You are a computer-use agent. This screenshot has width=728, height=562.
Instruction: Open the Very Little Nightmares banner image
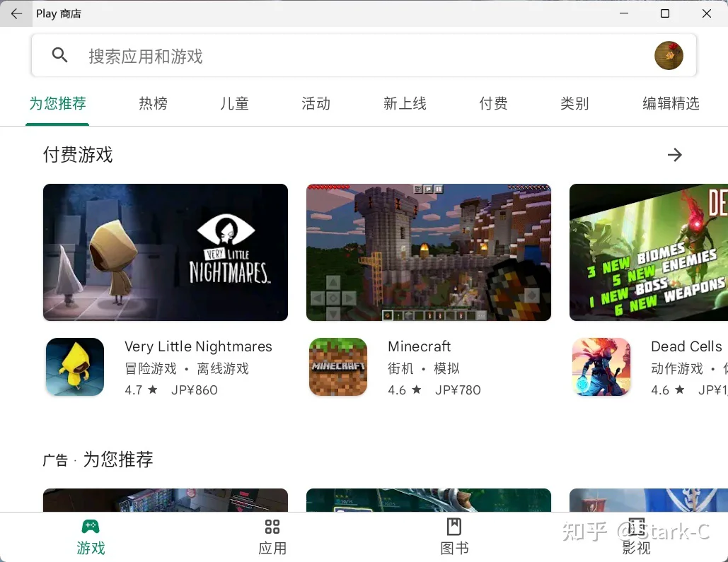tap(166, 252)
